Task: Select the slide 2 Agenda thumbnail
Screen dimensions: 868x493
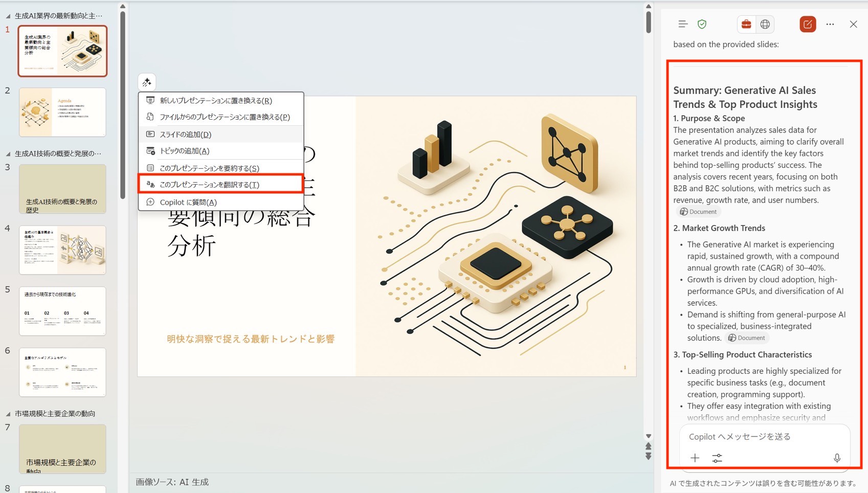Action: pos(62,112)
